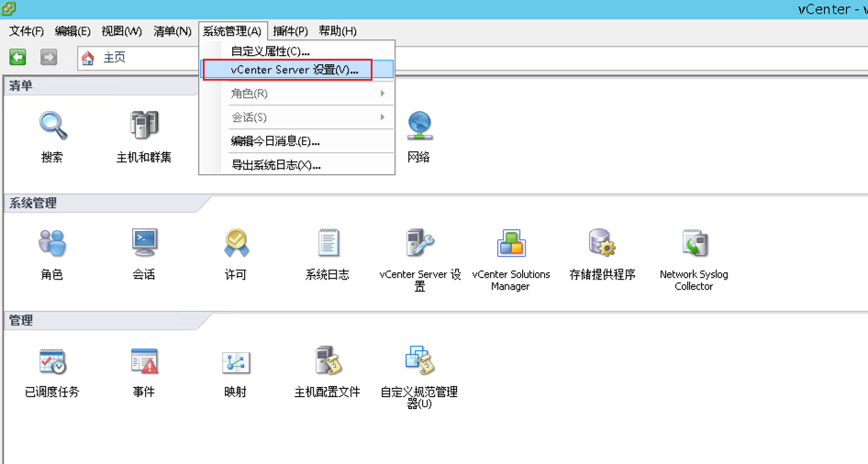Choose 编辑今日消息(E)... entry

coord(297,141)
